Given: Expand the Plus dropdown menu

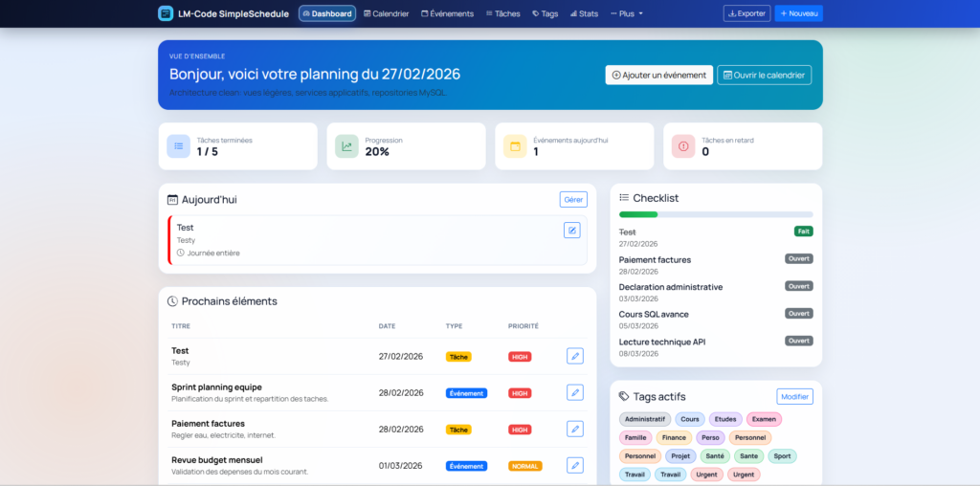Looking at the screenshot, I should [x=627, y=13].
